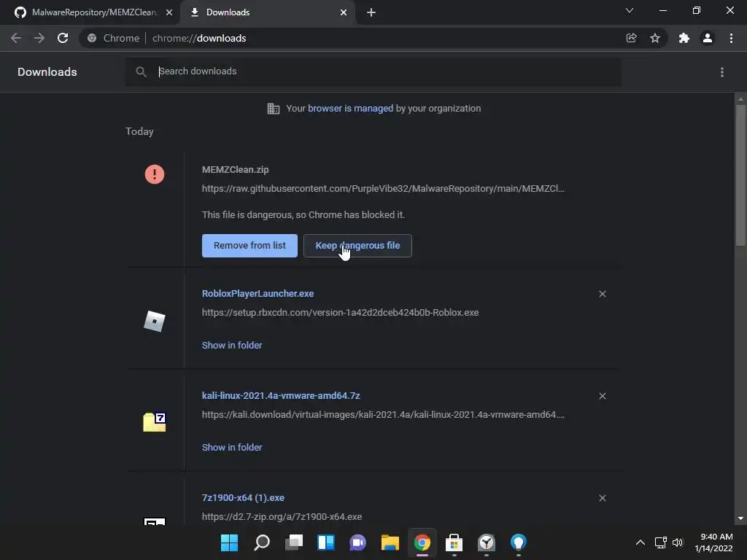The width and height of the screenshot is (747, 560).
Task: Open the 9:40 AM clock and date
Action: 713,542
